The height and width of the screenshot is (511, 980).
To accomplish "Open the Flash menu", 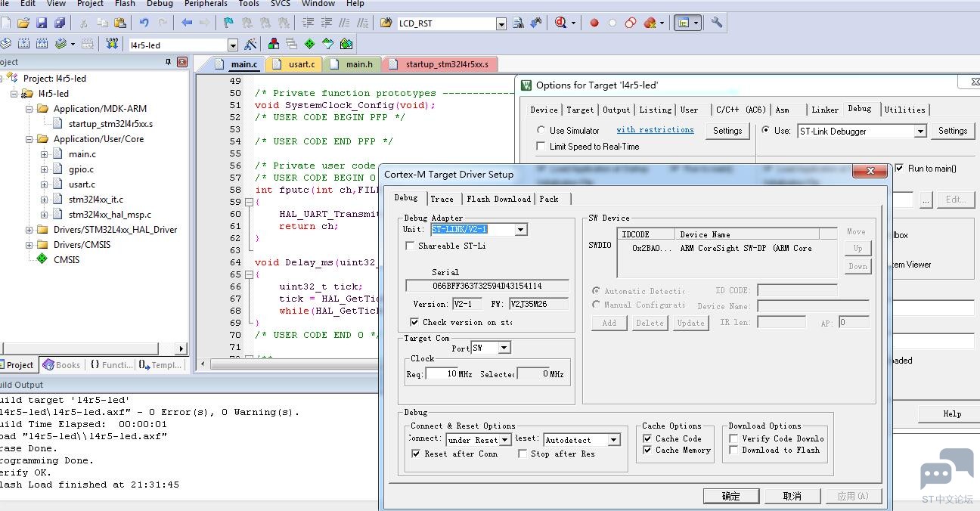I will 125,4.
